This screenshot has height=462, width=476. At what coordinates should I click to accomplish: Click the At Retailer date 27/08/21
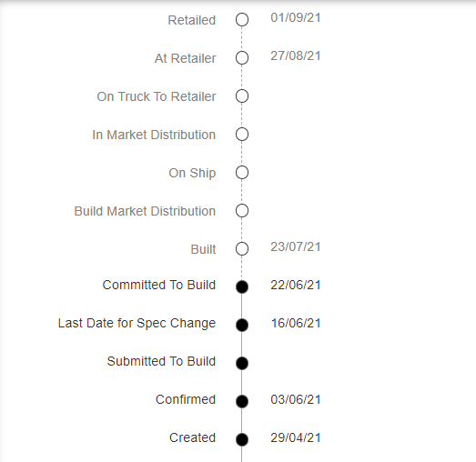coord(296,55)
